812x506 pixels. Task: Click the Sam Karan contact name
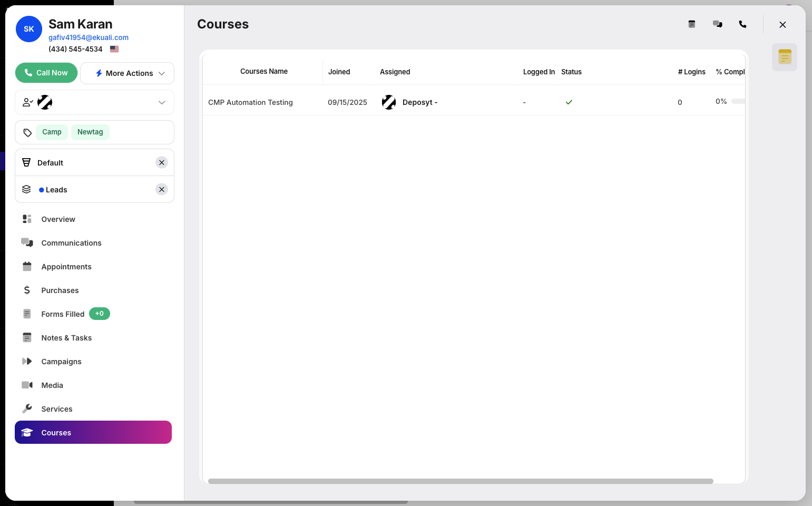[81, 24]
